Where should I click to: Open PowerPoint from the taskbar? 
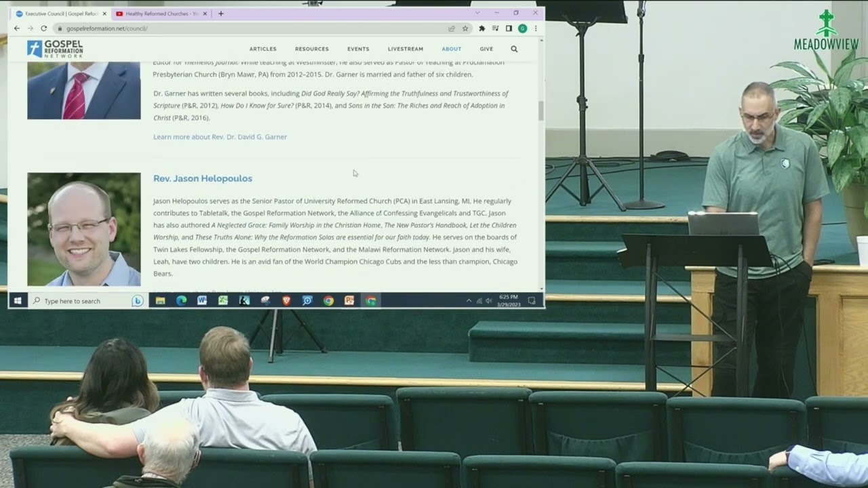click(x=349, y=301)
